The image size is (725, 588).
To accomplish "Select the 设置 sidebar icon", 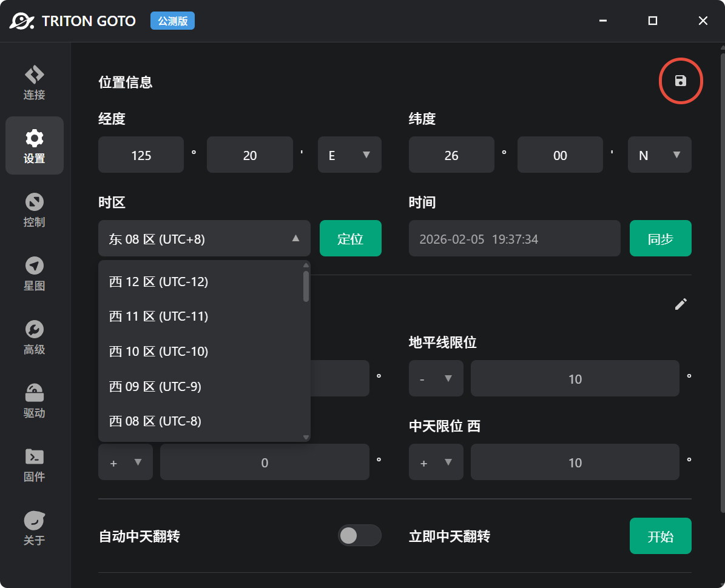I will (34, 145).
